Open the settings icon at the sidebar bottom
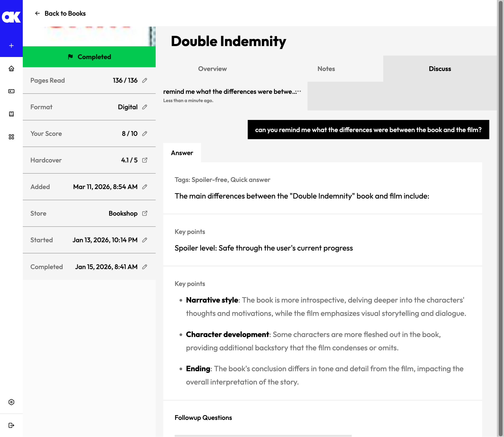This screenshot has width=504, height=437. click(x=11, y=402)
